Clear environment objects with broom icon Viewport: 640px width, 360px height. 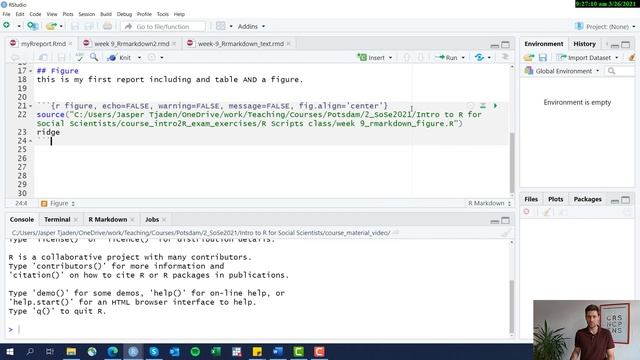tap(632, 58)
